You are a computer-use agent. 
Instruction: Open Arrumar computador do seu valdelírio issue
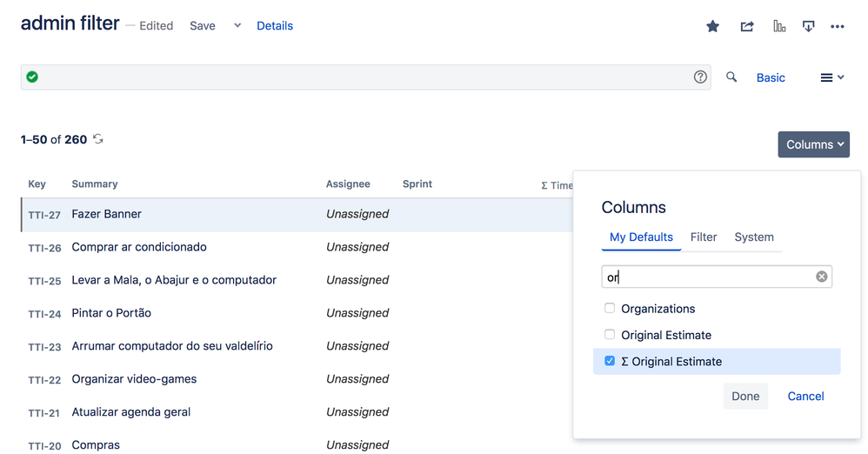tap(172, 346)
